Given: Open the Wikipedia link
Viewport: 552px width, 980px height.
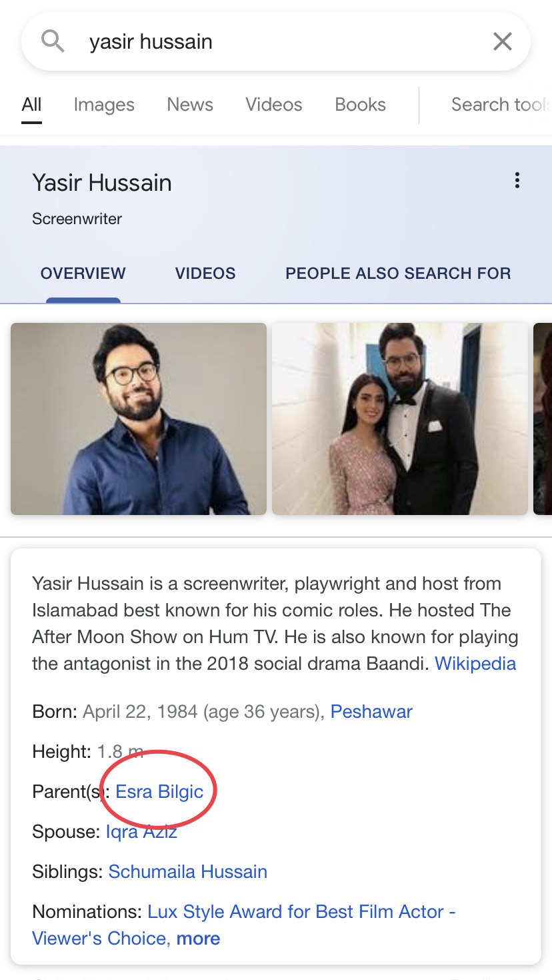Looking at the screenshot, I should point(475,664).
